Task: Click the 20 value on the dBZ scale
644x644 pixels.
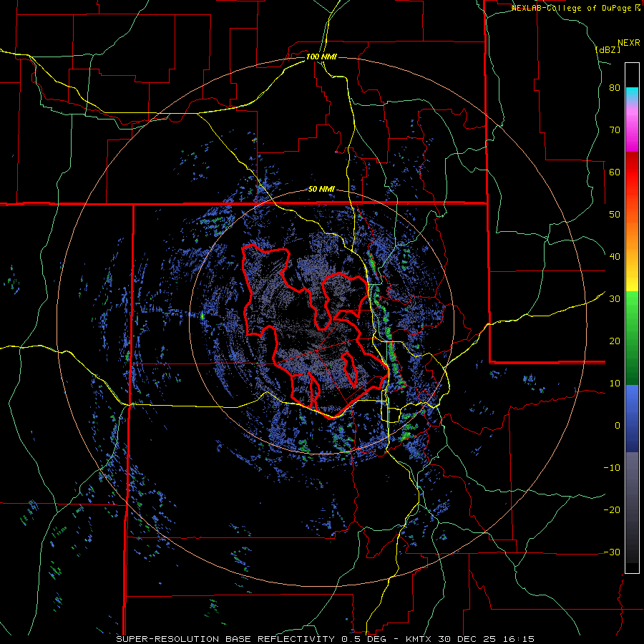Action: [x=615, y=341]
